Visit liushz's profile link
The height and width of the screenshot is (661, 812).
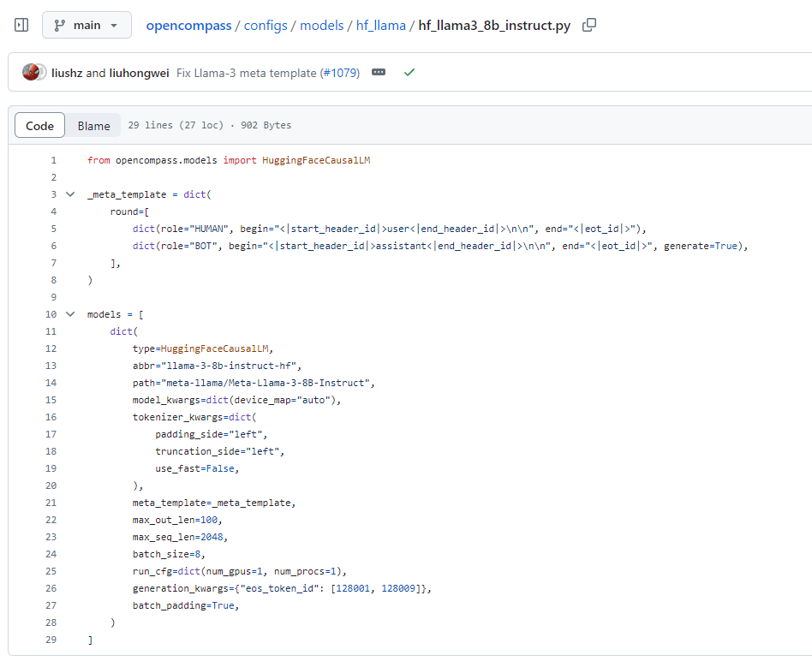coord(67,73)
